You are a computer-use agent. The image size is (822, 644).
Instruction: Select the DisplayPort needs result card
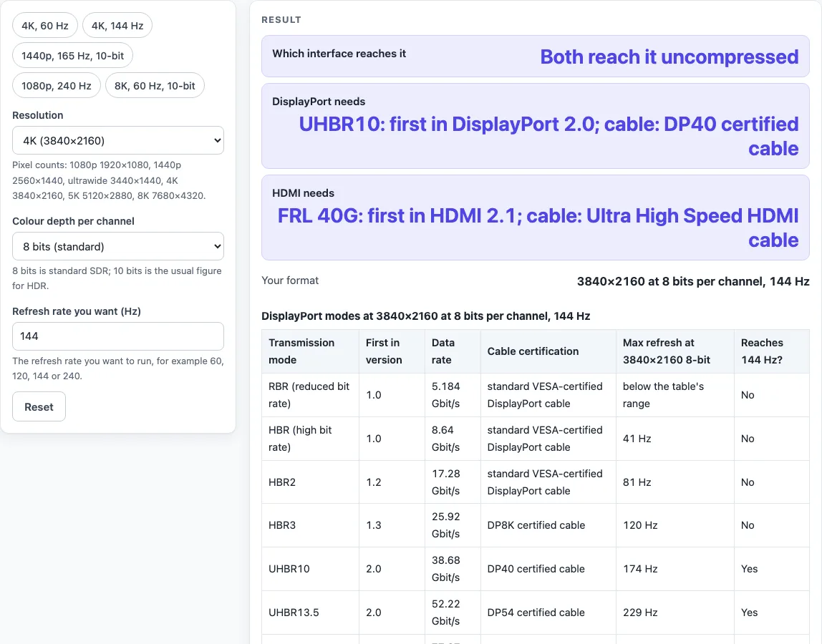coord(536,126)
